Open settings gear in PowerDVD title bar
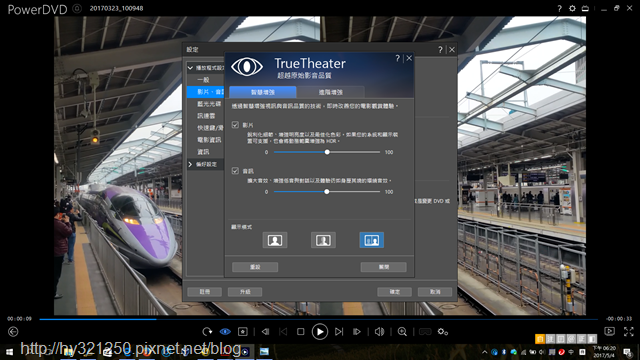The image size is (640, 360). (572, 8)
